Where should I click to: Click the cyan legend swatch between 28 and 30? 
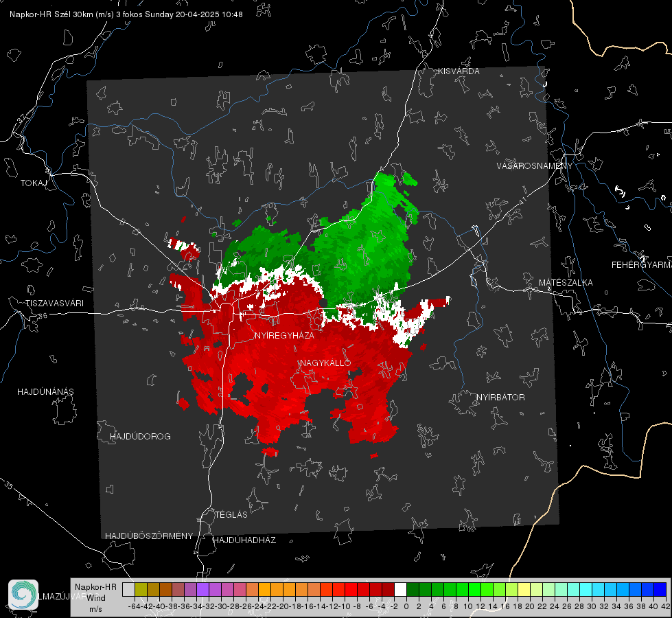(x=586, y=589)
